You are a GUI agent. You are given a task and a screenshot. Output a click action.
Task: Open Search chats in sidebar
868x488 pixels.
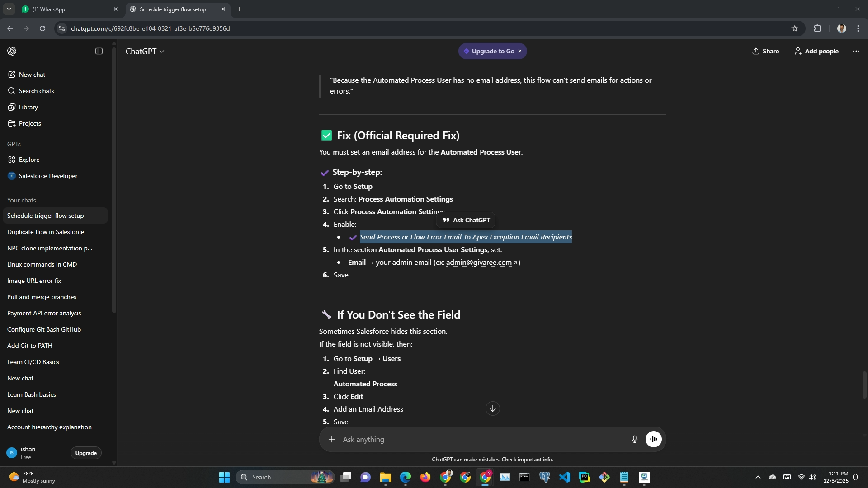coord(36,91)
